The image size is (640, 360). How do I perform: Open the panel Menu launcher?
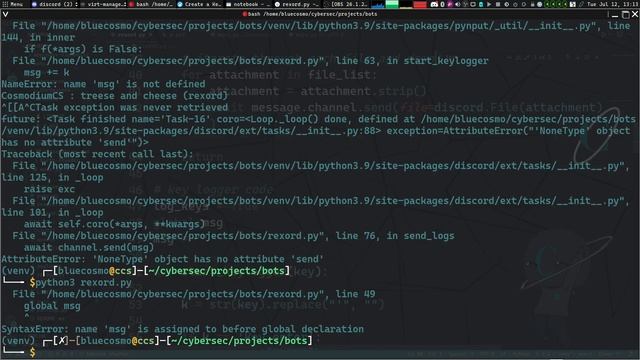tap(13, 4)
